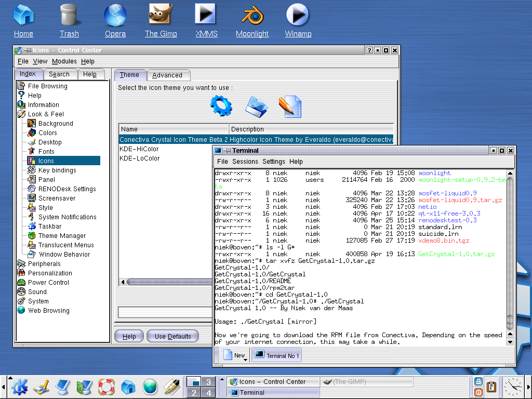
Task: Launch the globe web browser icon in panel
Action: [x=150, y=387]
